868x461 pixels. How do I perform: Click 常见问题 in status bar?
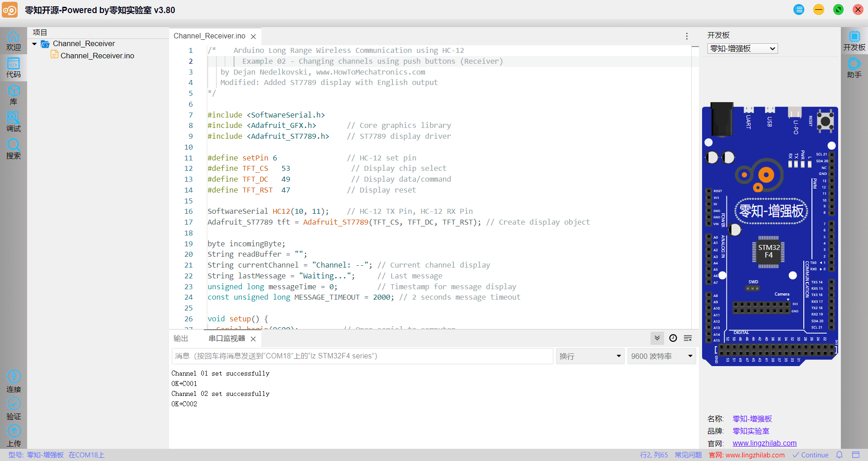(688, 455)
